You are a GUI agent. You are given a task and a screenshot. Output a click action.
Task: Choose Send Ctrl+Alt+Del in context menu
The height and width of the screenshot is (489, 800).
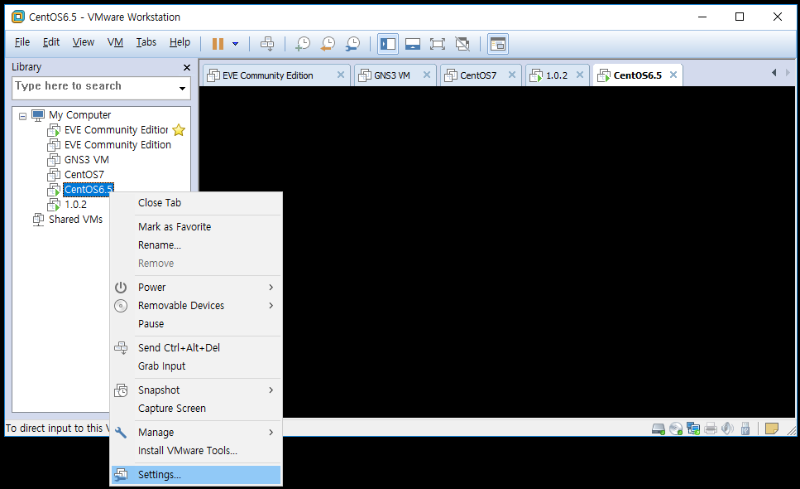[196, 348]
